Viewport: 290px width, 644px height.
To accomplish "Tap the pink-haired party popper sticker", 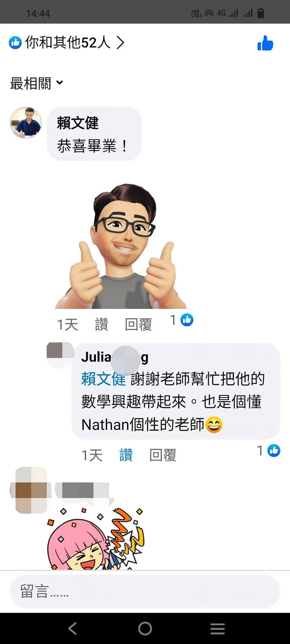I will click(96, 538).
